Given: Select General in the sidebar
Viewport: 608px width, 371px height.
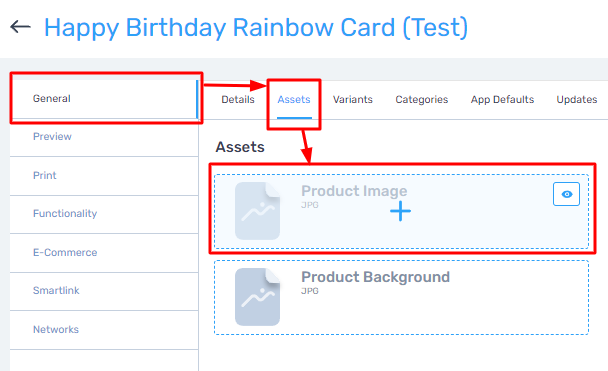Looking at the screenshot, I should (104, 99).
